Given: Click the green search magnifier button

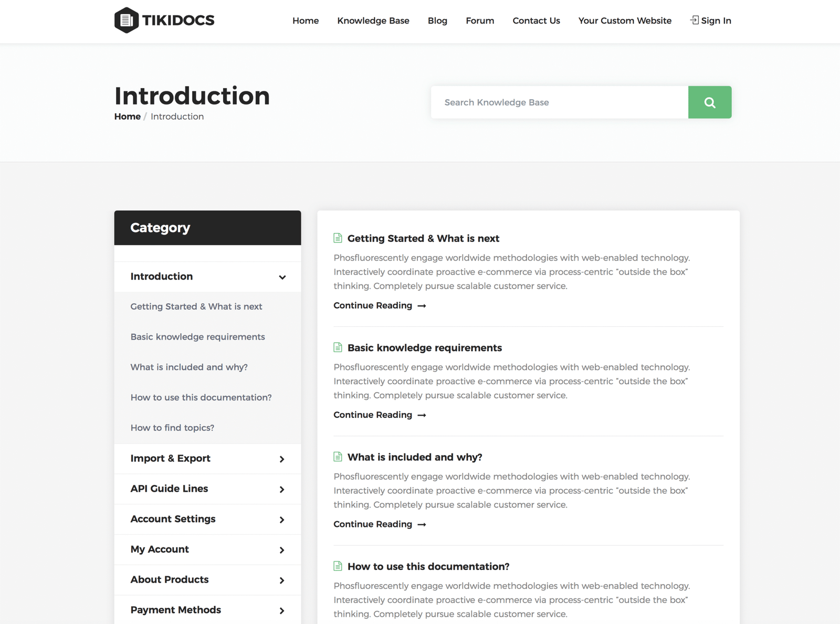Looking at the screenshot, I should [x=709, y=102].
